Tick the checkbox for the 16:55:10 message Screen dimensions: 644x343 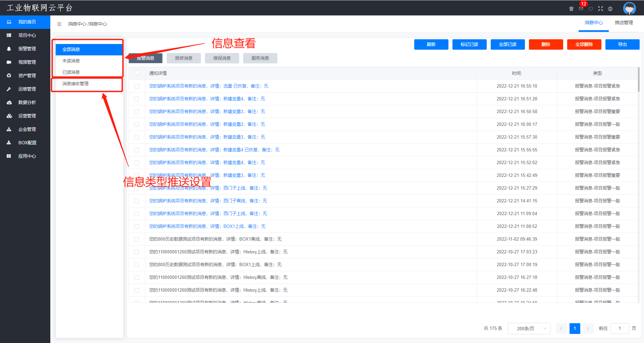click(x=137, y=86)
